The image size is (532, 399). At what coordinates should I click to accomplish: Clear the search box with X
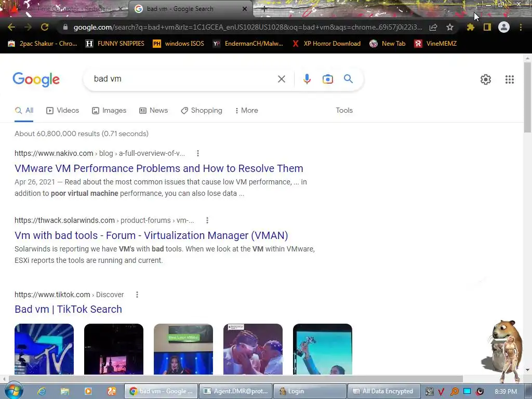point(281,79)
